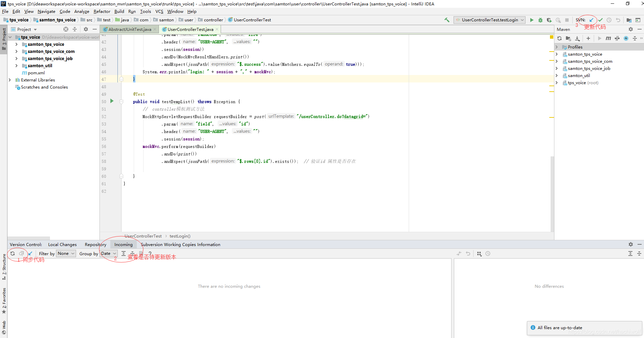The height and width of the screenshot is (338, 644).
Task: Open the Group by Date dropdown
Action: tap(108, 253)
